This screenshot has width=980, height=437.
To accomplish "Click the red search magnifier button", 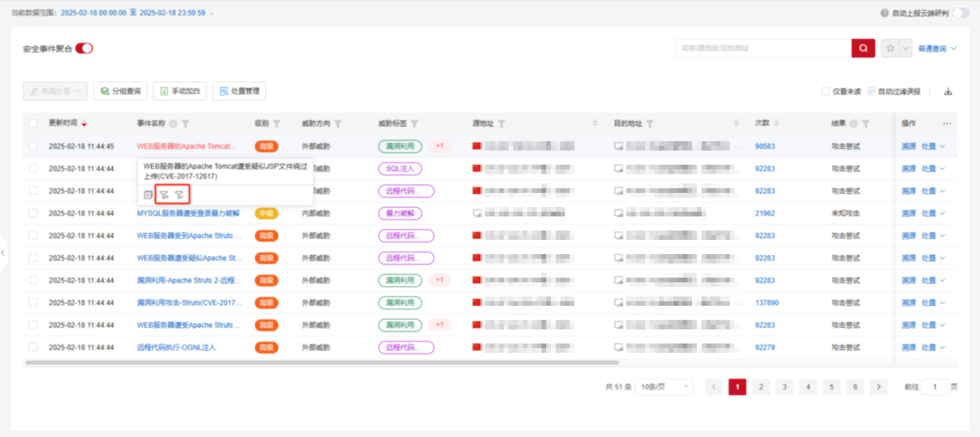I will tap(863, 48).
